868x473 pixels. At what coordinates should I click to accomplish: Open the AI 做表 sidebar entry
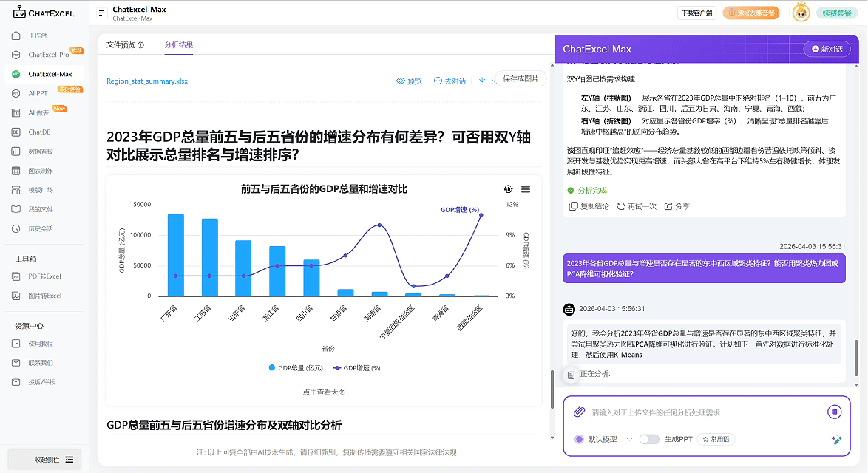point(38,113)
